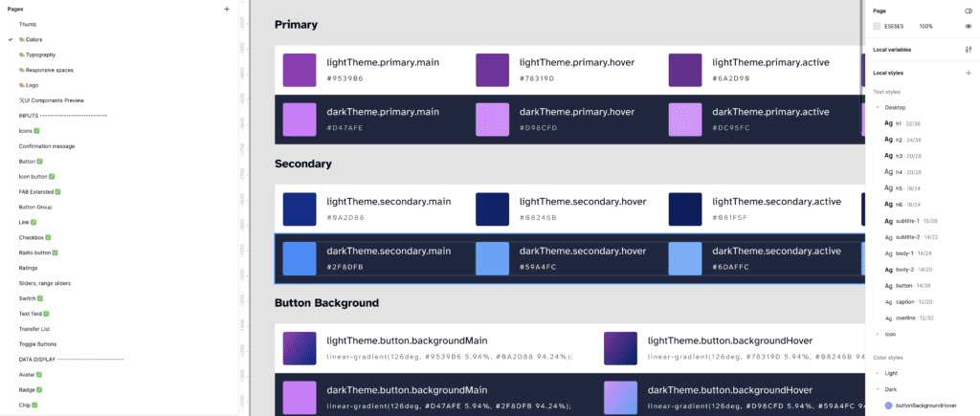
Task: Switch to the Responsive spaces page
Action: click(48, 70)
